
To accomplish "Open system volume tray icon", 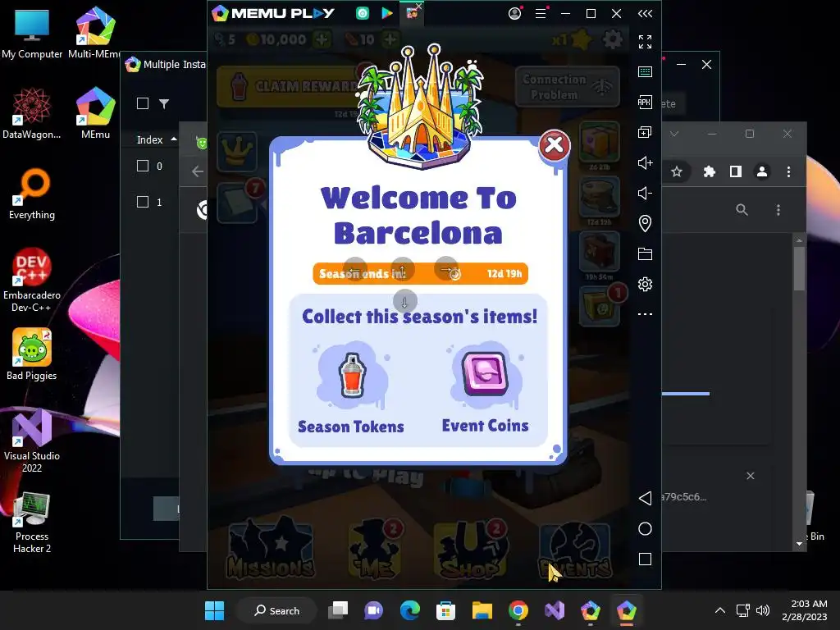I will click(x=762, y=610).
